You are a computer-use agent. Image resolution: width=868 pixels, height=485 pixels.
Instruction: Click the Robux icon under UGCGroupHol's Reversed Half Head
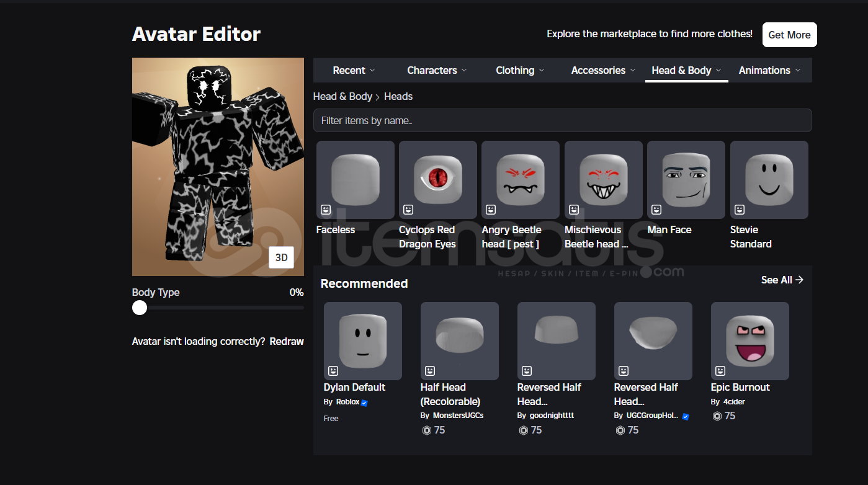pos(620,430)
